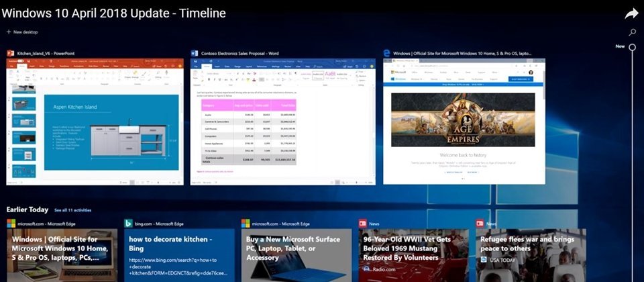
Task: Open the Kitchen_Island_V6 PowerPoint window thumbnail
Action: click(x=95, y=122)
